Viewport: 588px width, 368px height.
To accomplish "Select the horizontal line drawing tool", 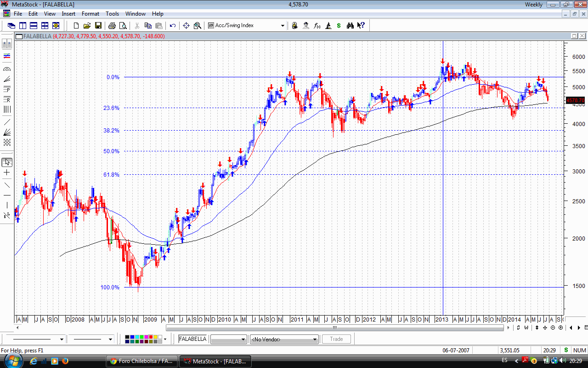I will tap(7, 195).
